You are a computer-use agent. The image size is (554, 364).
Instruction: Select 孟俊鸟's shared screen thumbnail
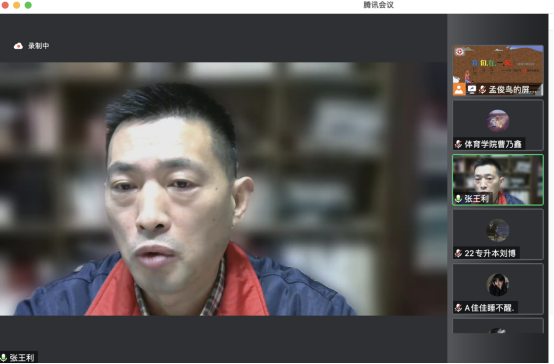(498, 70)
